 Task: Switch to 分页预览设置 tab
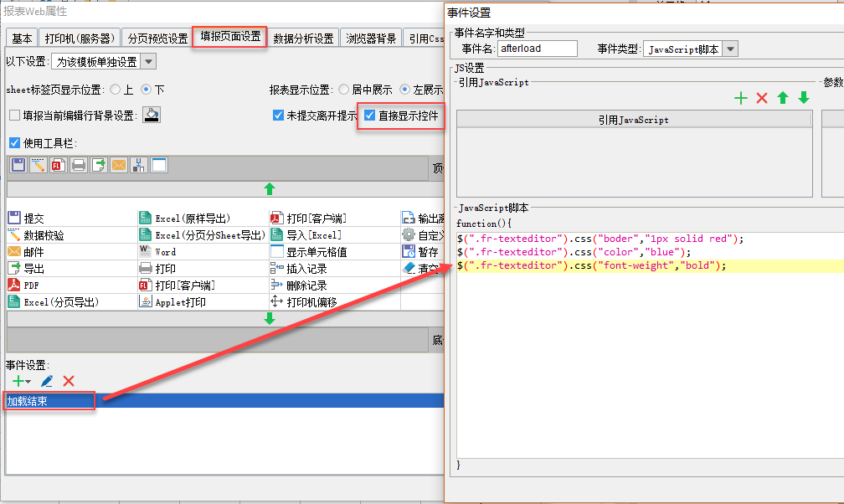[x=157, y=39]
